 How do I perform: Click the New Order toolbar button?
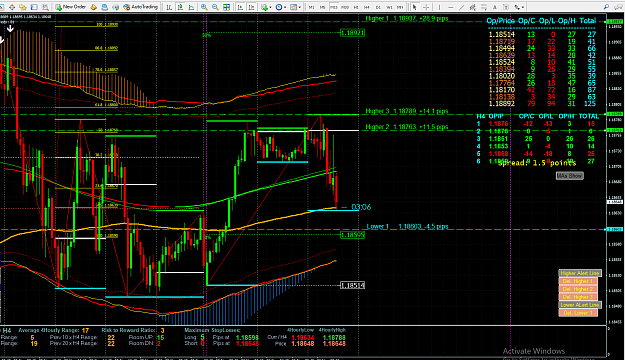(x=71, y=7)
